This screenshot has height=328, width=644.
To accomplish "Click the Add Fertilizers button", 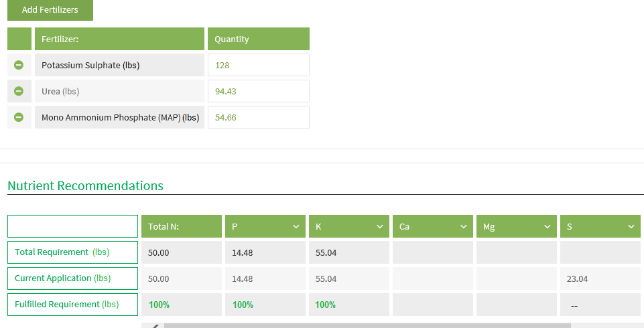I will 50,10.
